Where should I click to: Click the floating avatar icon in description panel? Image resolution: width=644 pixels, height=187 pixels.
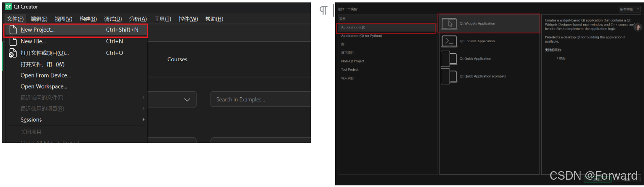pos(638,27)
